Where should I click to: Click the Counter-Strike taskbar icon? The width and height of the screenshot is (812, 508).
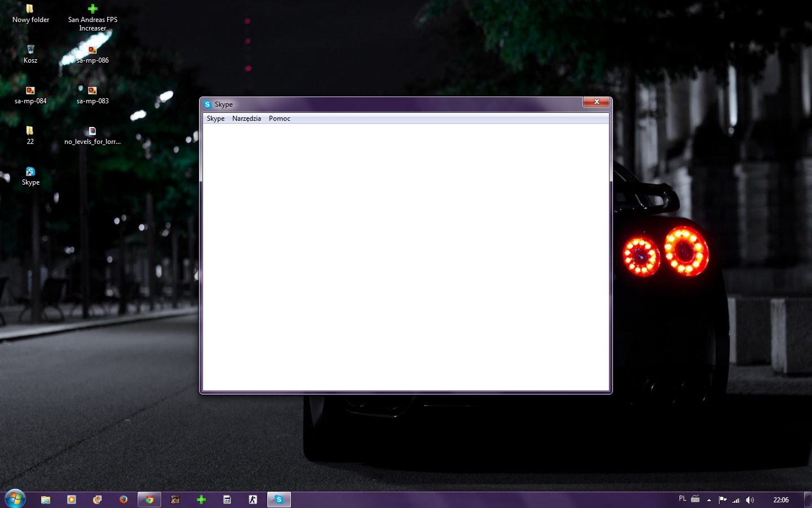point(253,500)
